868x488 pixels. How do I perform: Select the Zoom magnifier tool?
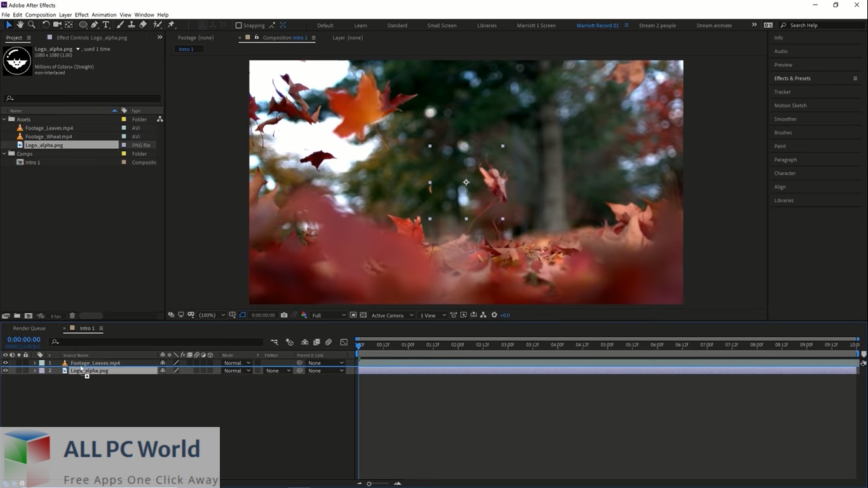coord(32,25)
